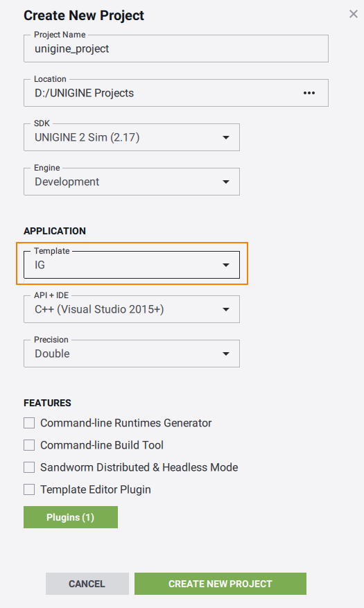
Task: Click the Project Name input field
Action: [176, 49]
